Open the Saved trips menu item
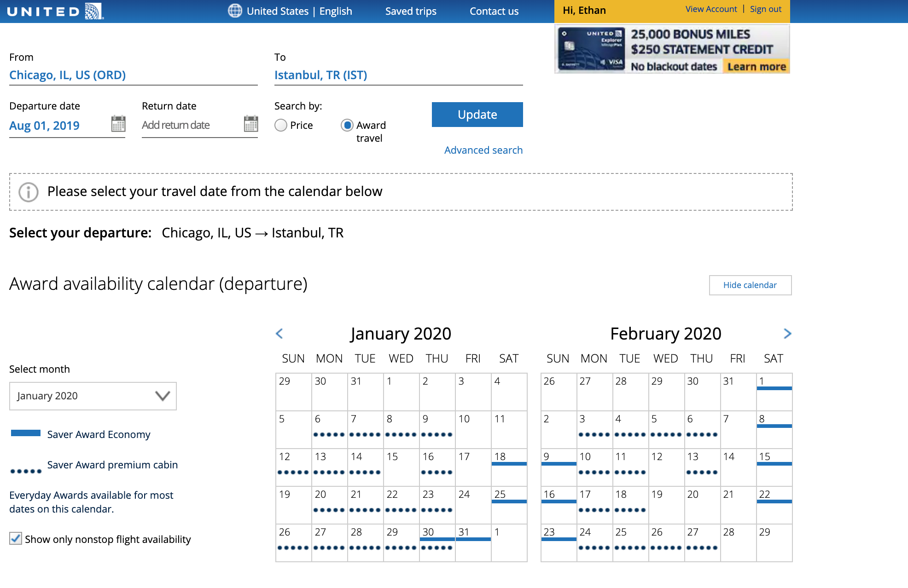Viewport: 908px width, 588px height. 411,11
